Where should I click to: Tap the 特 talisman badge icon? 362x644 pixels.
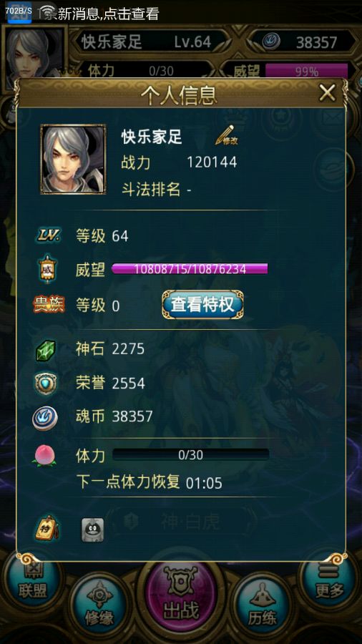pyautogui.click(x=47, y=529)
